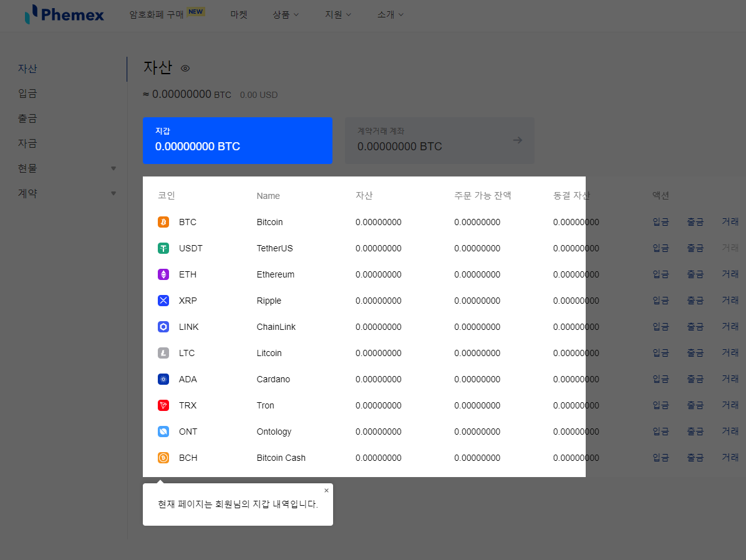Expand the 계약 sidebar section
Screen dimensions: 746x560
[x=114, y=194]
